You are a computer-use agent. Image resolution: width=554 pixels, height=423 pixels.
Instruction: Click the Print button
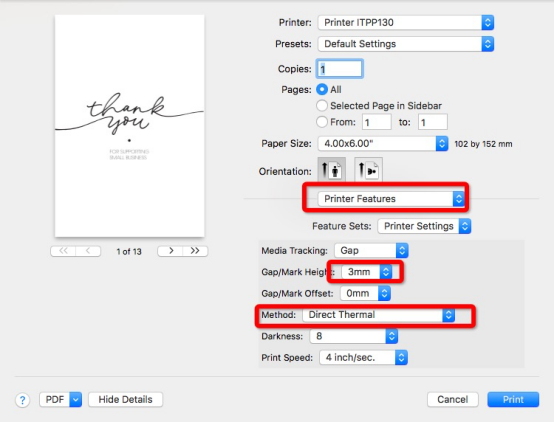coord(513,400)
